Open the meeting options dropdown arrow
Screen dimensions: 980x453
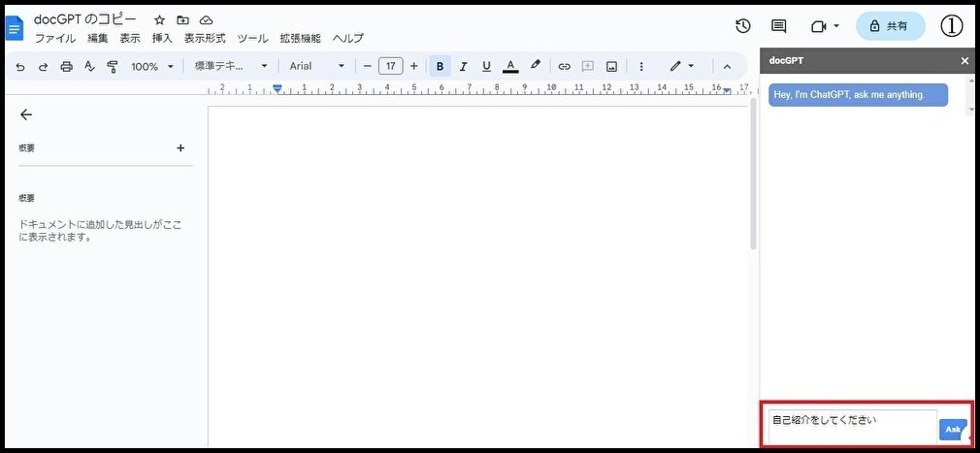click(836, 26)
